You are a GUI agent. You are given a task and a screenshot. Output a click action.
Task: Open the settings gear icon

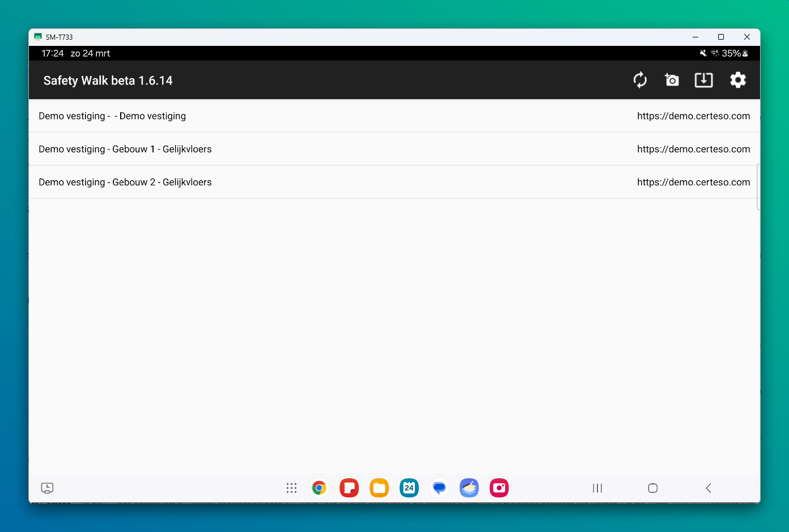click(x=737, y=80)
